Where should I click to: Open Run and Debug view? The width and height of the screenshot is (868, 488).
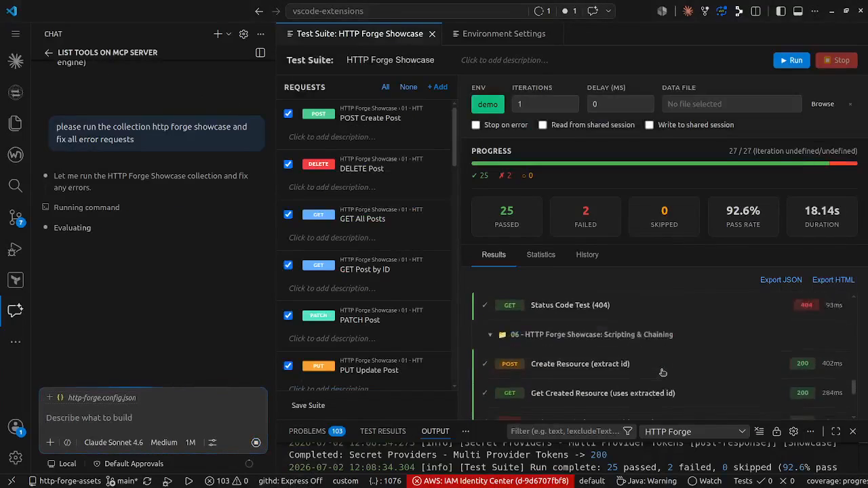coord(16,249)
